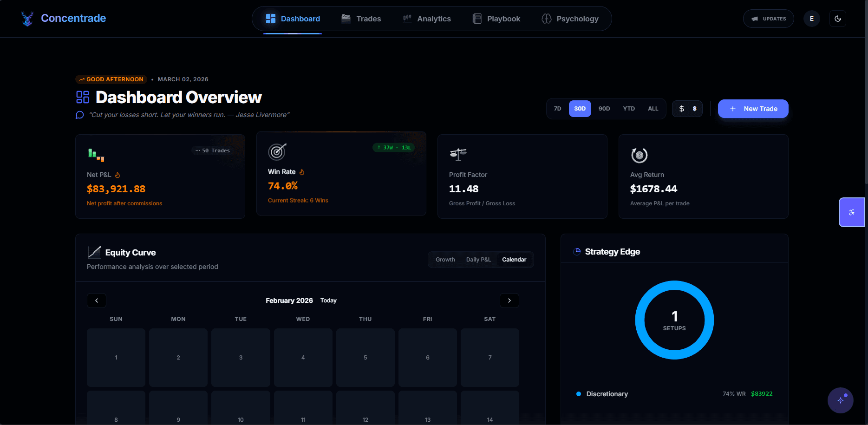Click the Profit Factor scales icon
Screen dimensions: 868x425
click(458, 154)
